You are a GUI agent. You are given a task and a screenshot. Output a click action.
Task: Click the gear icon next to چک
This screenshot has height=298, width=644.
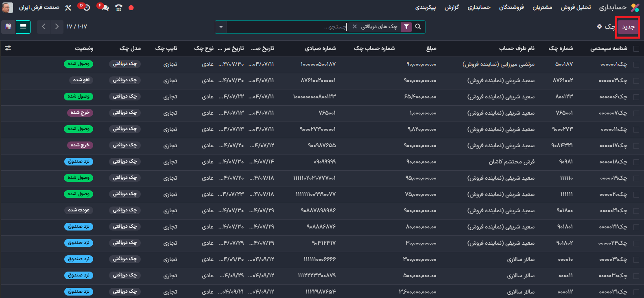(x=599, y=26)
